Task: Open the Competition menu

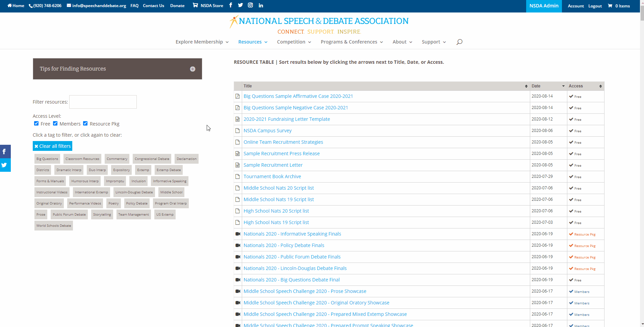Action: coord(294,42)
